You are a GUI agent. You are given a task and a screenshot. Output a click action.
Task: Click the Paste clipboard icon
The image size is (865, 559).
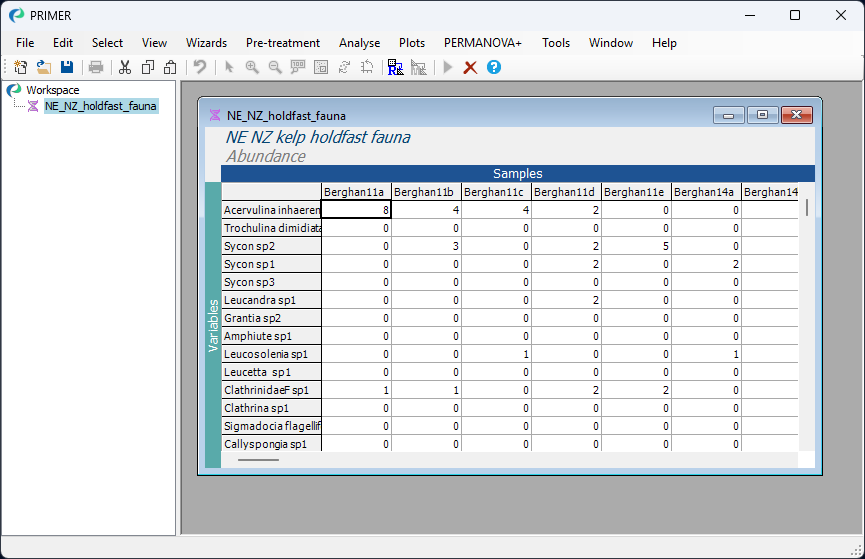point(170,67)
